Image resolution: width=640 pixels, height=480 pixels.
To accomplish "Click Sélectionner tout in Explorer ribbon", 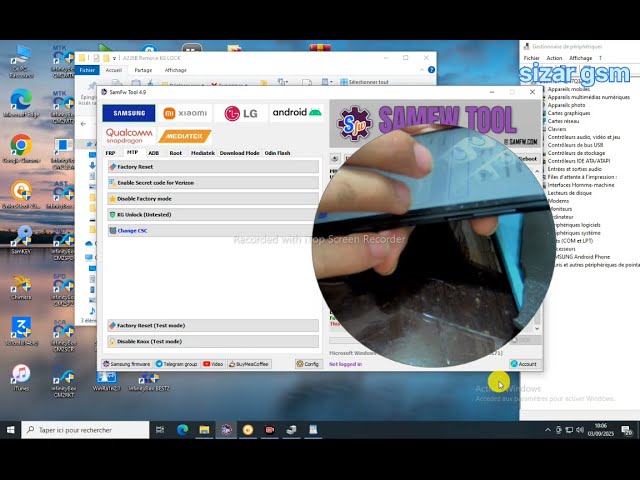I will tap(364, 82).
